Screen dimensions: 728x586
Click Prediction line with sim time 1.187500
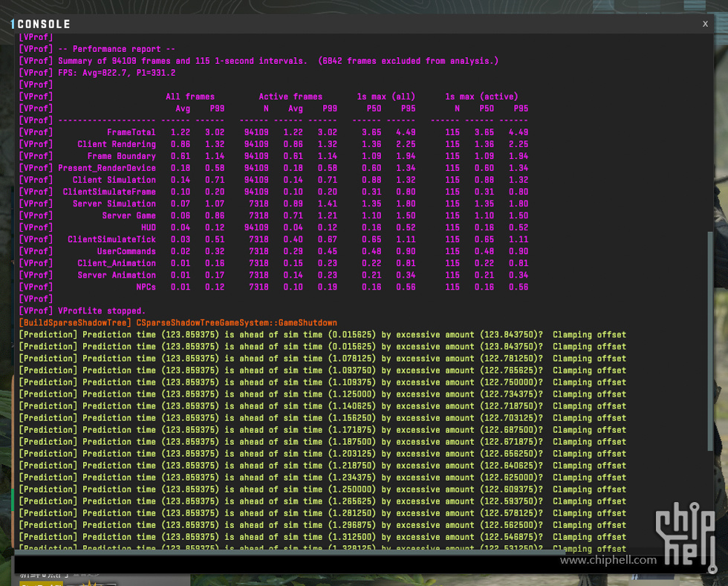(x=322, y=442)
